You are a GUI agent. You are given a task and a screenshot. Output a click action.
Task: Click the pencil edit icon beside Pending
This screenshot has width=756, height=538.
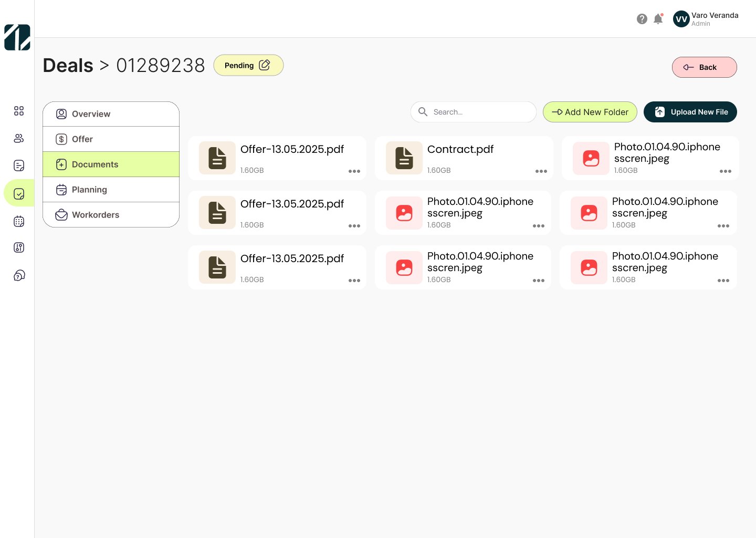pyautogui.click(x=265, y=65)
